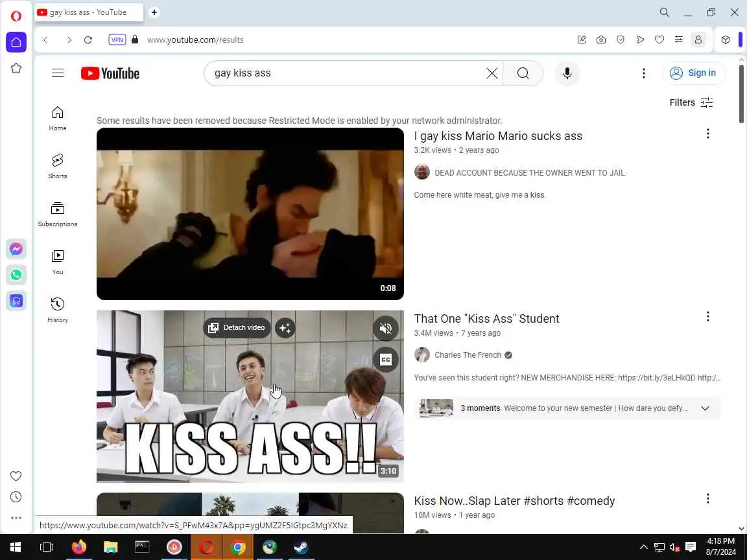The width and height of the screenshot is (747, 560).
Task: Open more actions for Kiss Ass Student
Action: coord(708,317)
